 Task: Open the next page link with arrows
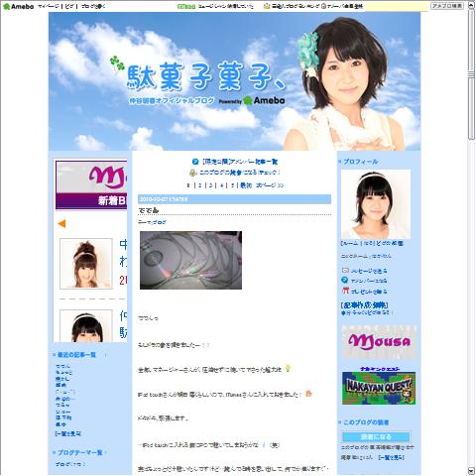[x=270, y=185]
